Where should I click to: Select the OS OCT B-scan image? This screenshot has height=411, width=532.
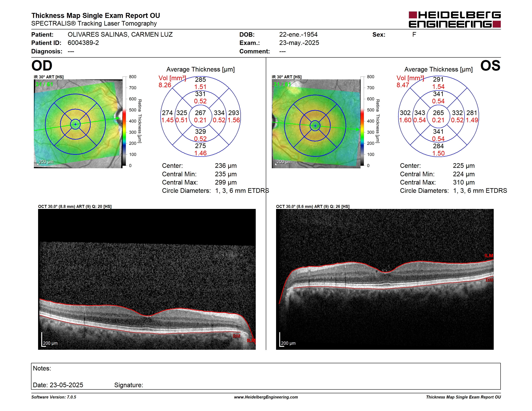coord(385,279)
